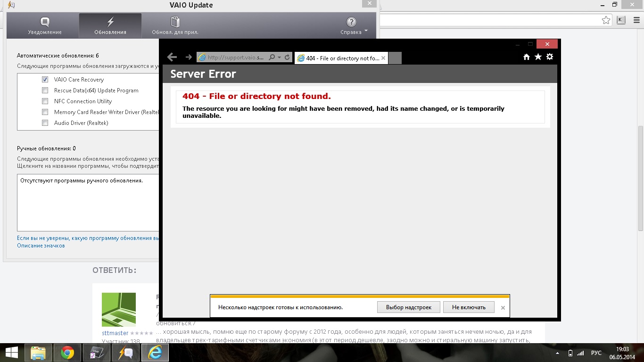Switch to the Обновления tab
The width and height of the screenshot is (644, 362).
[x=110, y=26]
